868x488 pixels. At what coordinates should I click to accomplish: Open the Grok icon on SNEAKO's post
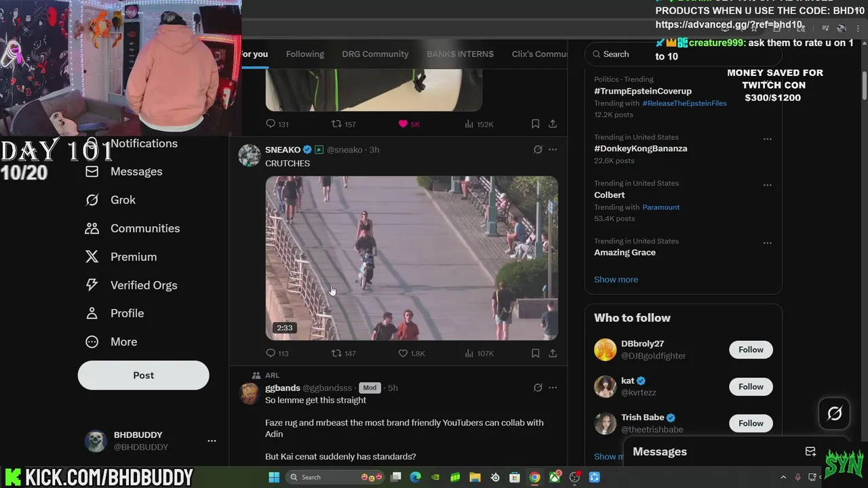pyautogui.click(x=538, y=150)
